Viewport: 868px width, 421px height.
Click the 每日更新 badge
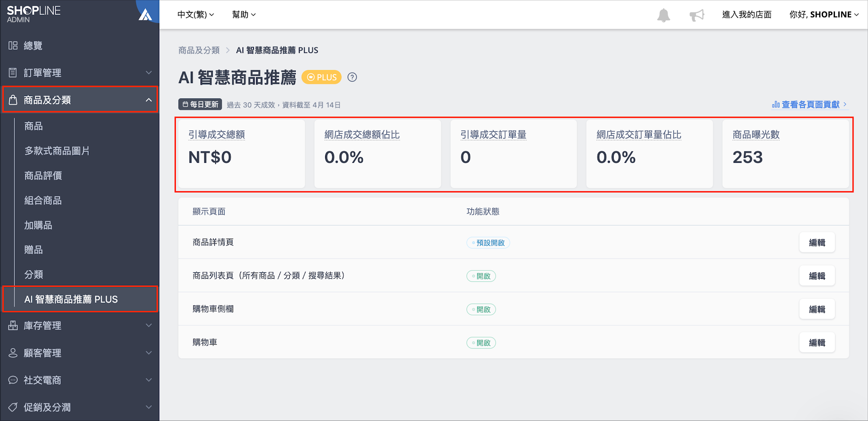pyautogui.click(x=200, y=104)
